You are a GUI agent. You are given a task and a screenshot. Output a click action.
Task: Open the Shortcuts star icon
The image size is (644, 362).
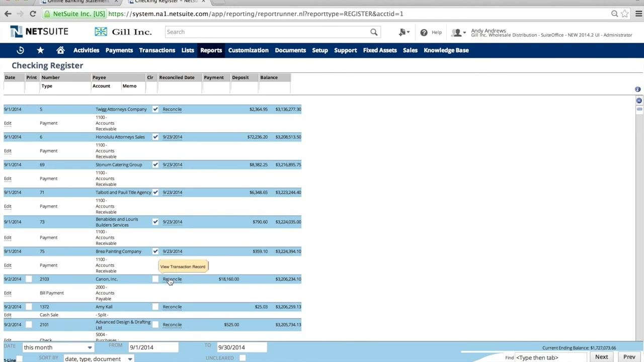40,50
